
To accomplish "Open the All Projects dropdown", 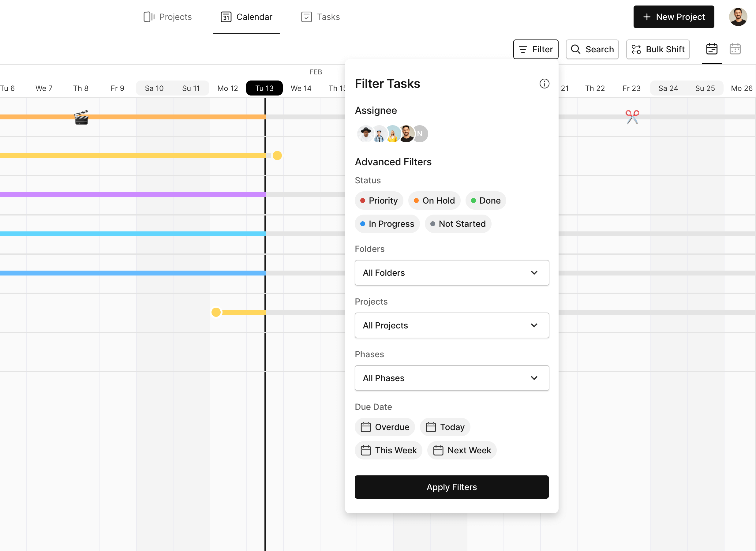I will pos(451,325).
